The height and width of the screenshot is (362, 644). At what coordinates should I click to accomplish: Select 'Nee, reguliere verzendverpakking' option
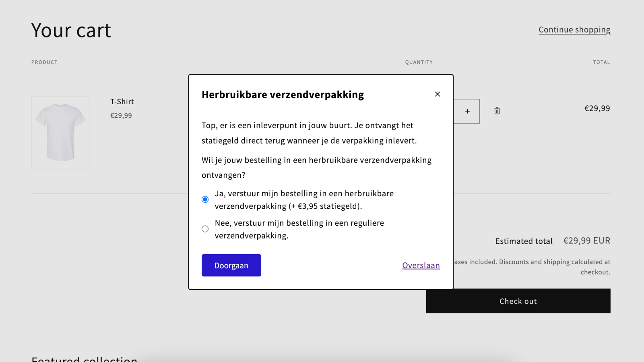pos(205,228)
